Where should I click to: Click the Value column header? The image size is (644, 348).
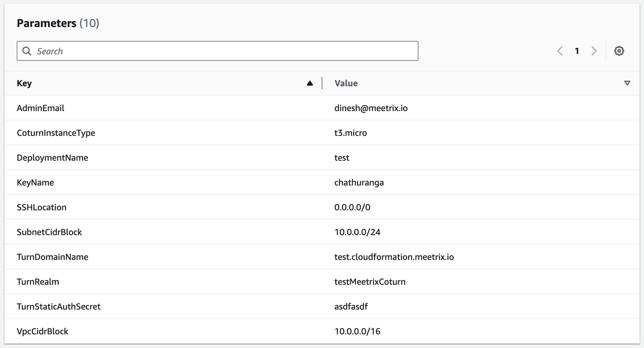[346, 83]
